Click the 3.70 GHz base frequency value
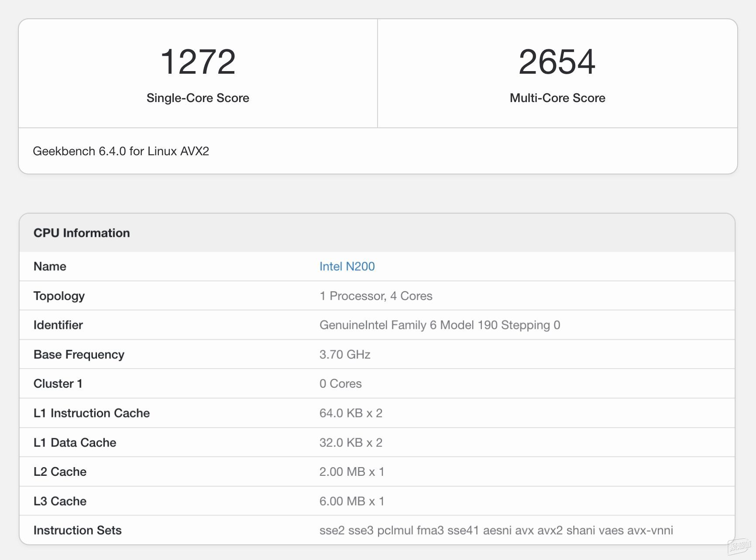756x560 pixels. pos(345,355)
